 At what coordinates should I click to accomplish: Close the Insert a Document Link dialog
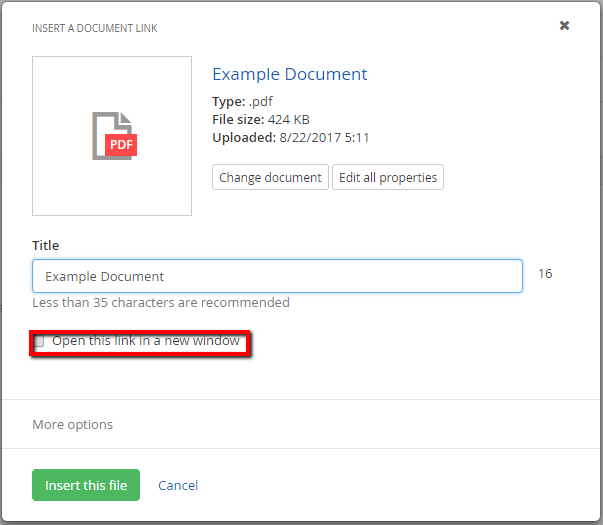coord(564,26)
